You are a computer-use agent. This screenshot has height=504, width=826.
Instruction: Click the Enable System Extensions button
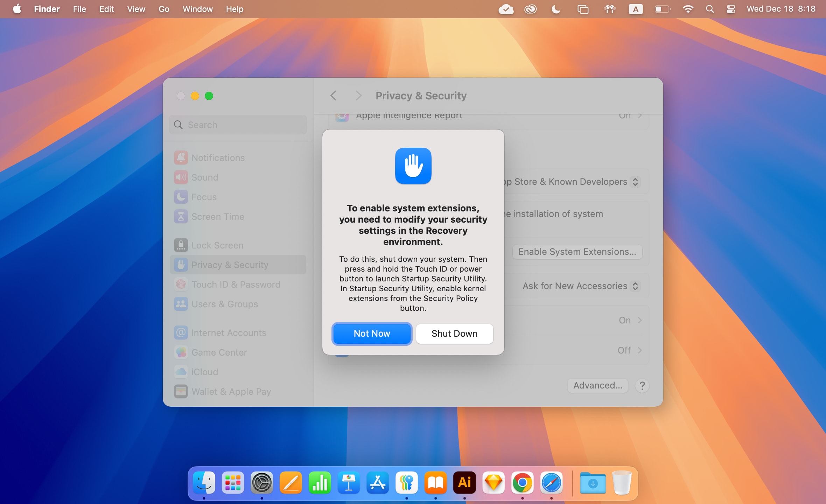coord(577,252)
